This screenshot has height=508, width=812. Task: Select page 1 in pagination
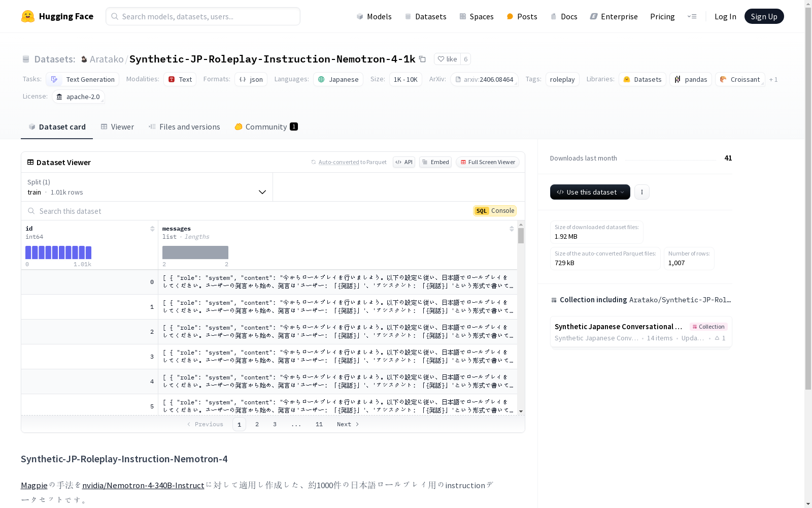pyautogui.click(x=239, y=424)
